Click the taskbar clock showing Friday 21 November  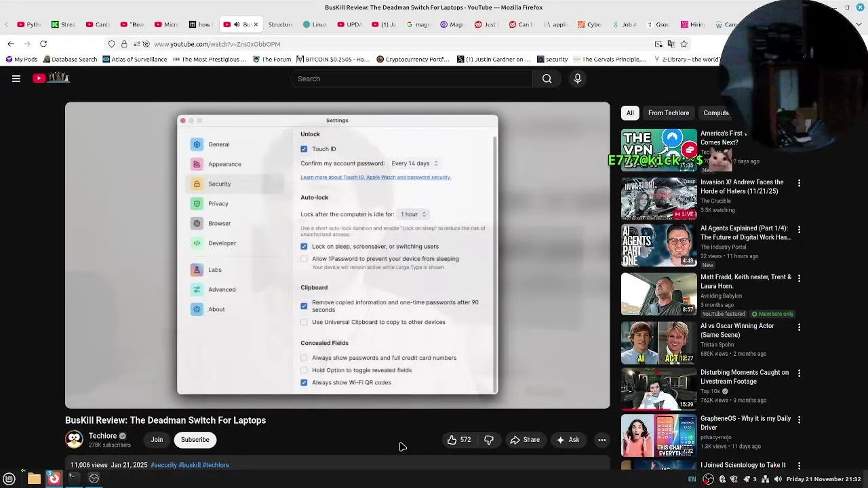tap(823, 479)
